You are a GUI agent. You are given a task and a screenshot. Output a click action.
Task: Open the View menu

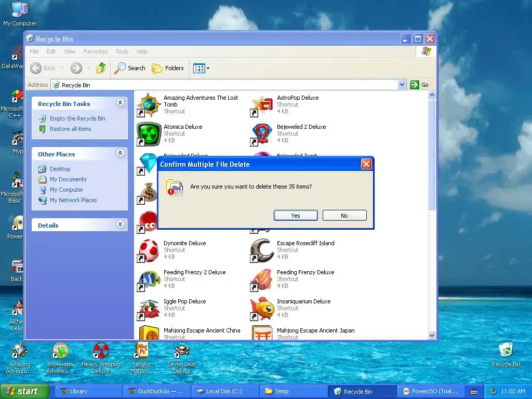pos(70,51)
